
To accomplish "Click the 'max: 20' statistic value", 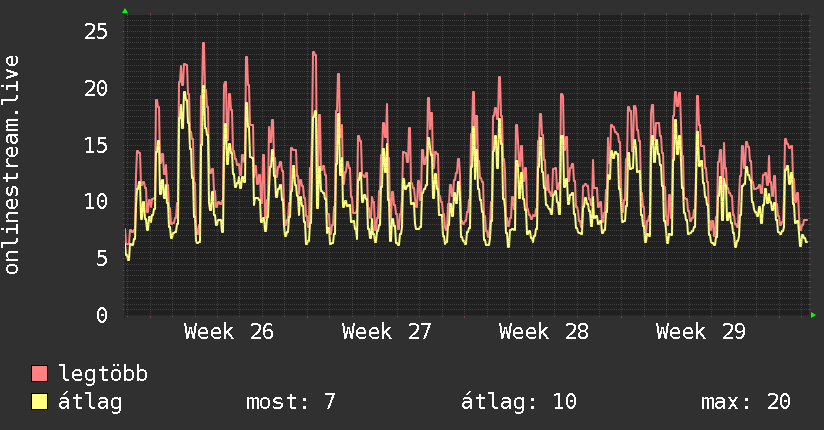I will pos(746,402).
